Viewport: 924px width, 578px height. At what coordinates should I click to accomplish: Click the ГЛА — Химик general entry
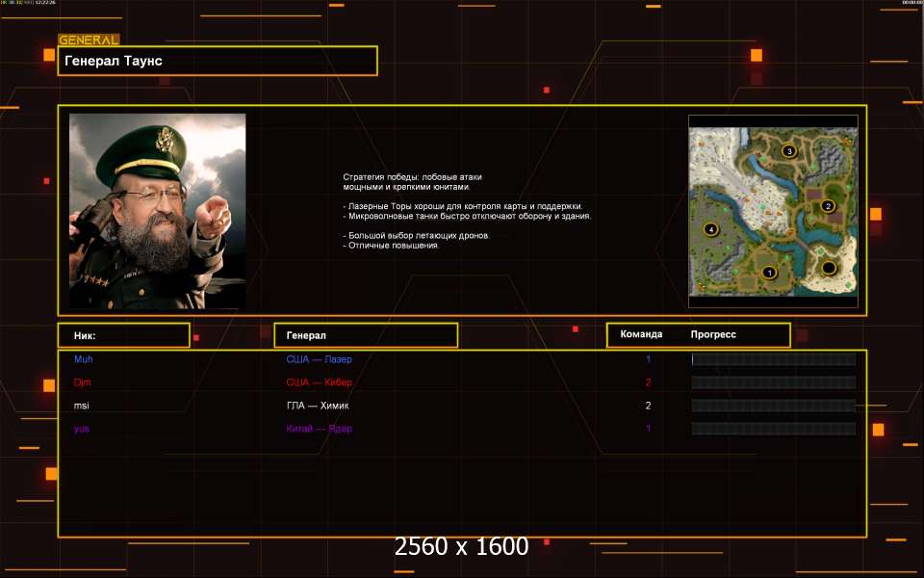[318, 406]
